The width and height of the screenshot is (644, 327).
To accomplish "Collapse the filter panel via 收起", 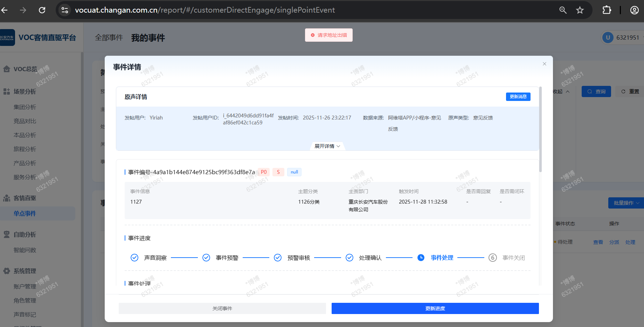I will (561, 91).
